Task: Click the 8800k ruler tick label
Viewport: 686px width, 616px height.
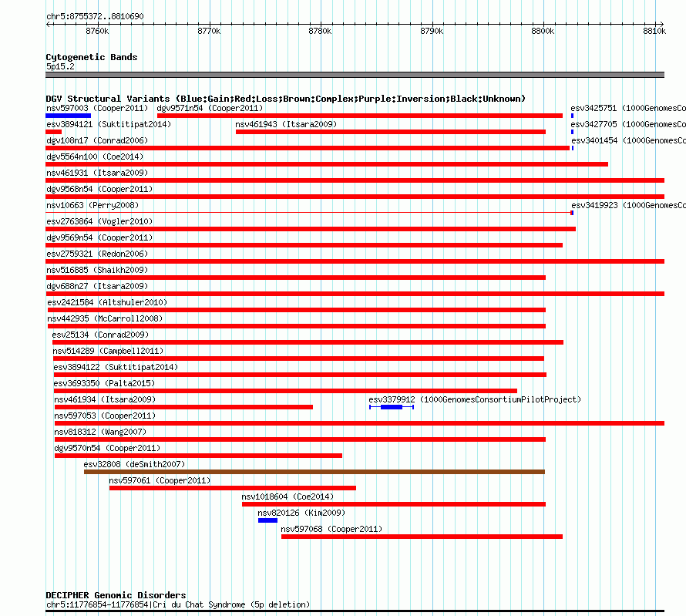Action: pyautogui.click(x=543, y=31)
